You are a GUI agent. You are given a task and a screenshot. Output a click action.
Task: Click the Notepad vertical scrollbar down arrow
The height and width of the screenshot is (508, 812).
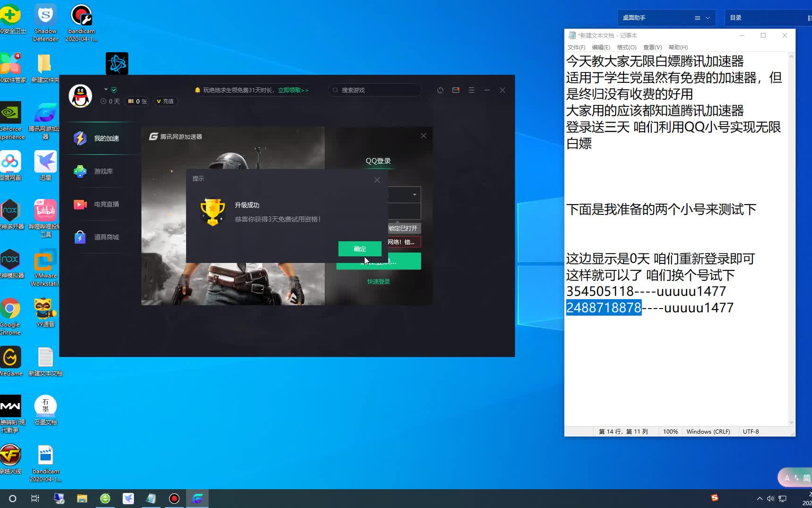point(791,422)
